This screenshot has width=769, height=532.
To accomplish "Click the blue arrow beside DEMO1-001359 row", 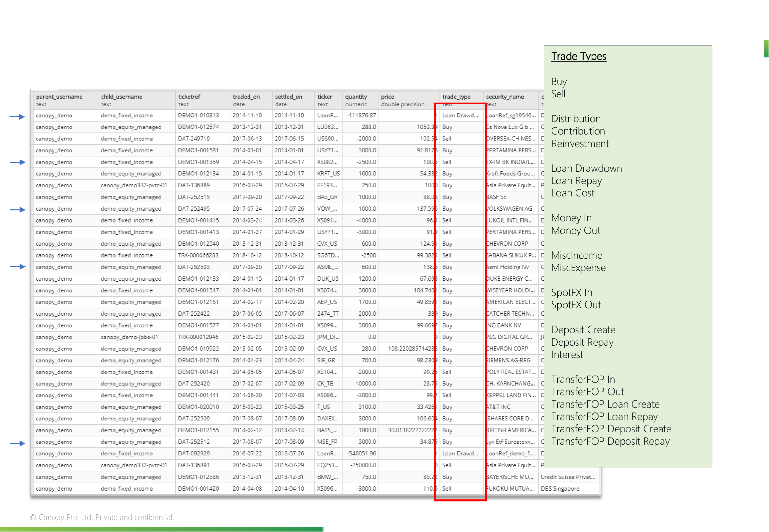I will tap(17, 162).
